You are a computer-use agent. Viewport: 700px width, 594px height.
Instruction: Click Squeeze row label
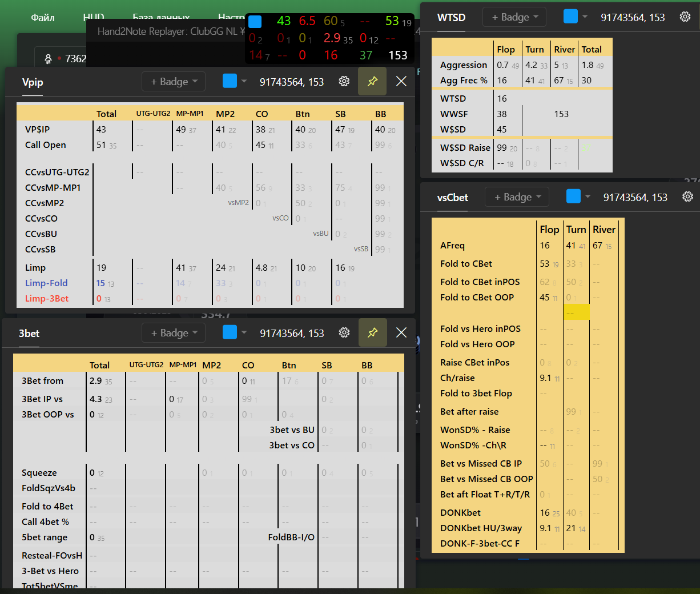(x=39, y=473)
